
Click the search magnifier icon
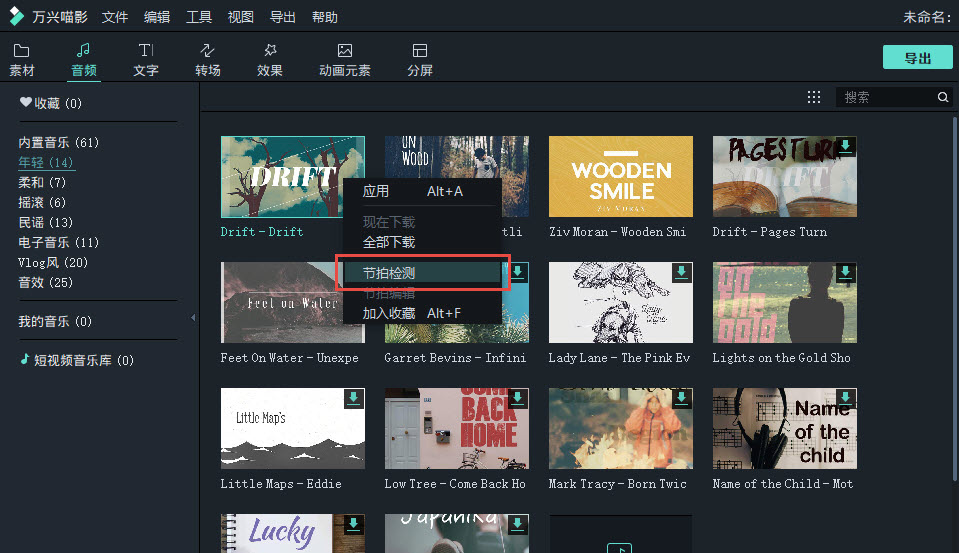(942, 97)
